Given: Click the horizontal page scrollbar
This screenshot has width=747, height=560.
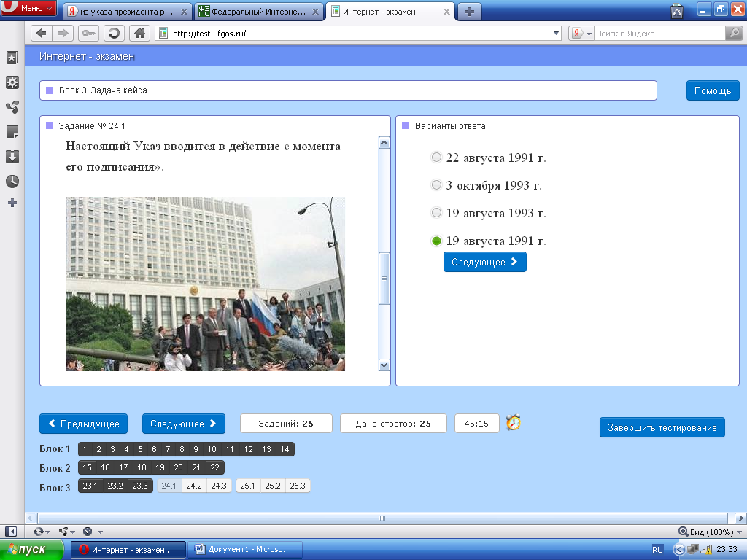Looking at the screenshot, I should [382, 518].
